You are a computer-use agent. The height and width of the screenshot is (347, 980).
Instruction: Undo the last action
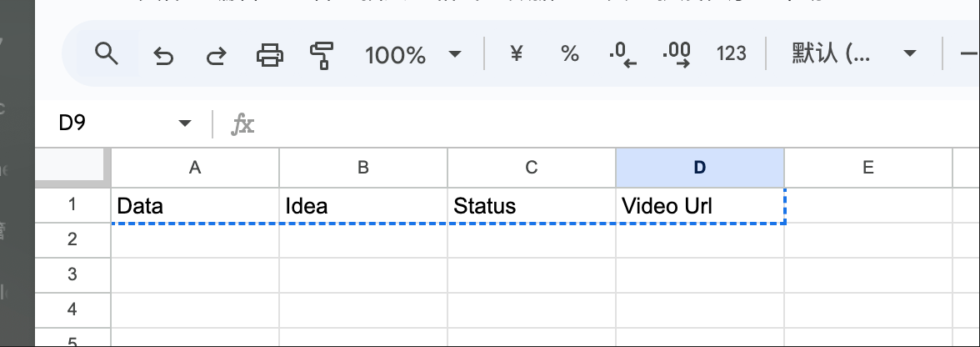coord(163,56)
